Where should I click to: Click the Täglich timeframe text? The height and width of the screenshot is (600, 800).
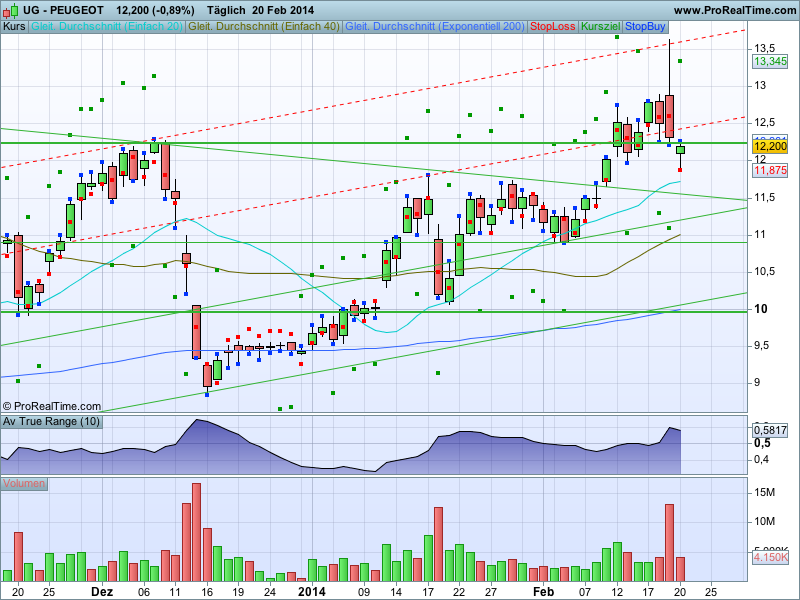click(226, 10)
